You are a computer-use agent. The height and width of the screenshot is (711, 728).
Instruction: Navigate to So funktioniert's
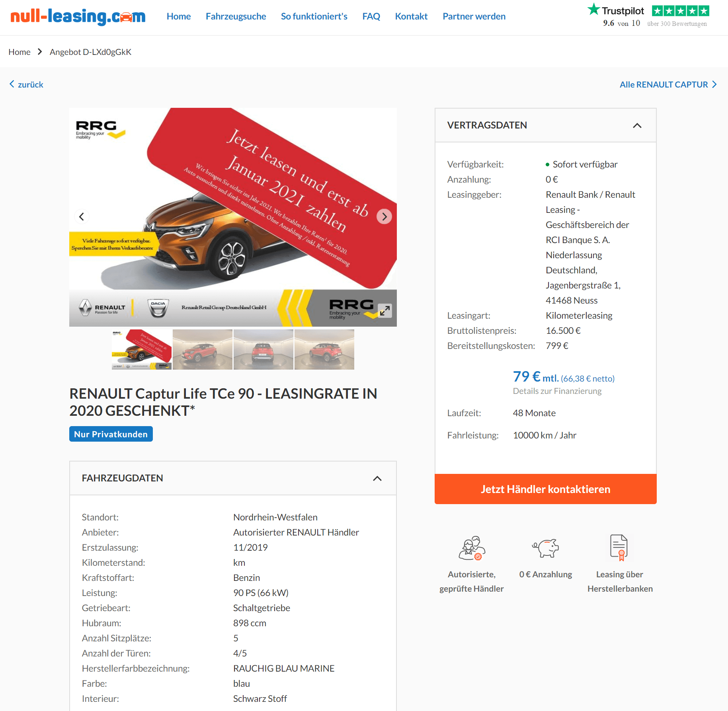tap(314, 16)
